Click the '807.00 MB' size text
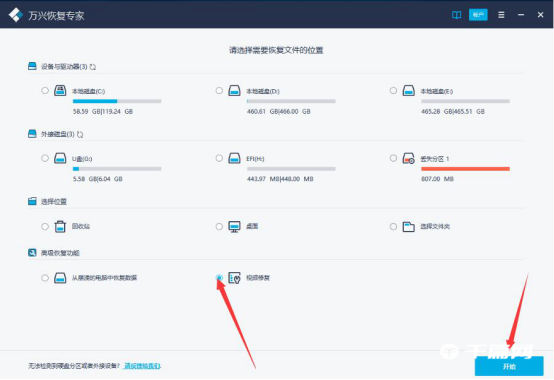The height and width of the screenshot is (380, 554). (x=437, y=179)
